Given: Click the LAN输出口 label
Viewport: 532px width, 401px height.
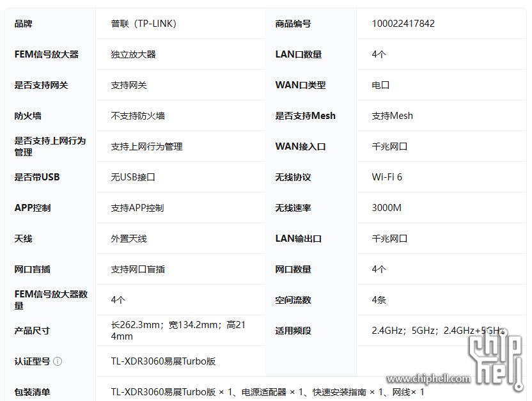Looking at the screenshot, I should click(298, 239).
